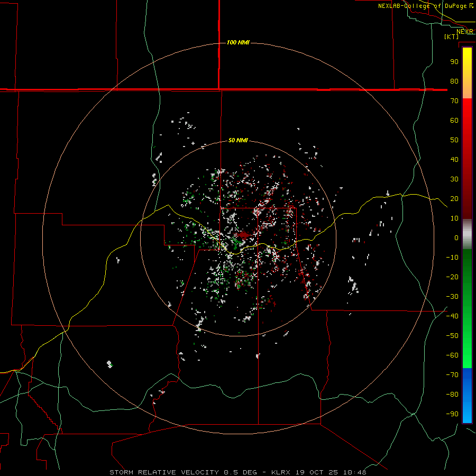
Task: Click the -40 value on velocity scale
Action: coord(452,316)
